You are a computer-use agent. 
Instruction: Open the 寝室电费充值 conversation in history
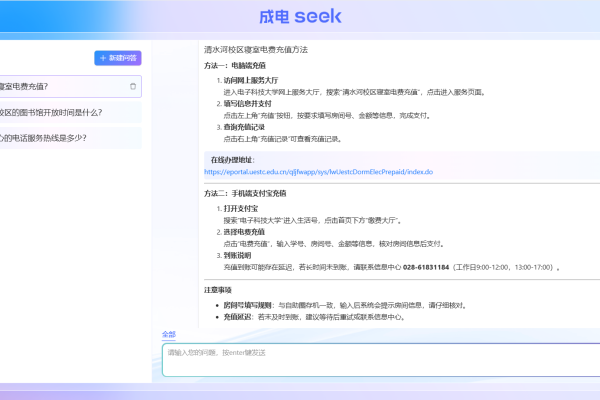point(71,87)
